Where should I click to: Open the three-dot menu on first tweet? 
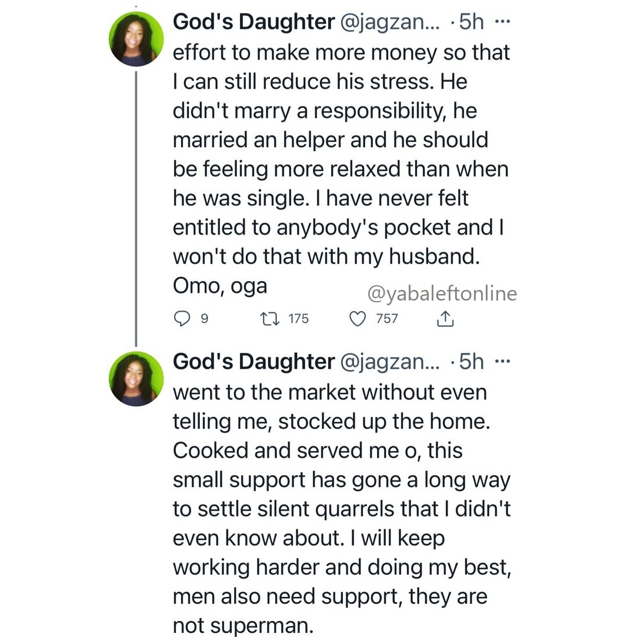(502, 21)
